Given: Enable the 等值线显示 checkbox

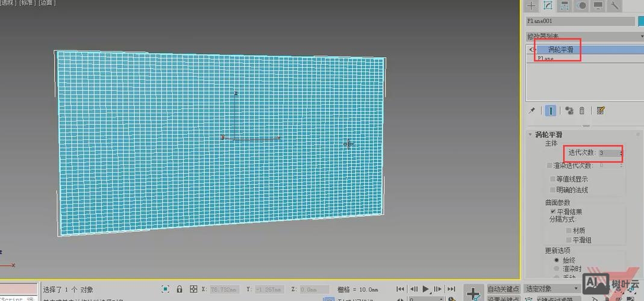Looking at the screenshot, I should [553, 179].
